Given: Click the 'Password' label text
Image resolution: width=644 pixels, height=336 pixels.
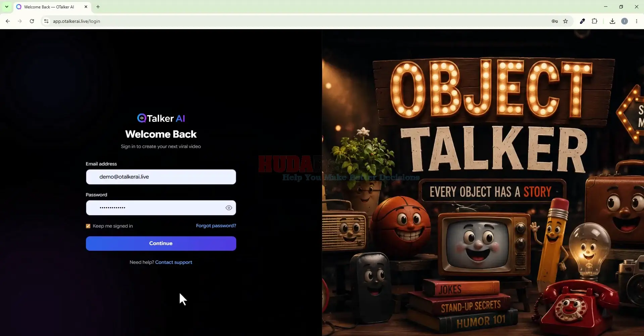Looking at the screenshot, I should (x=97, y=195).
